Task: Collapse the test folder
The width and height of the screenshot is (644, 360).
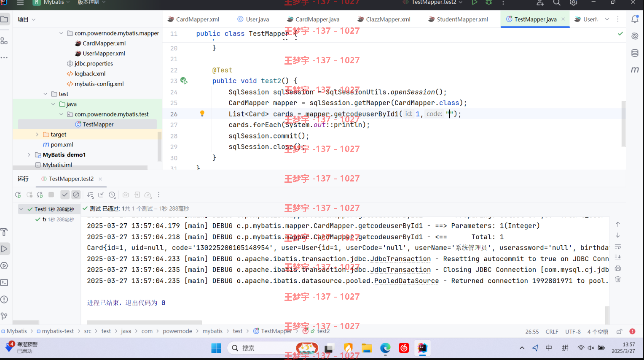Action: tap(46, 94)
